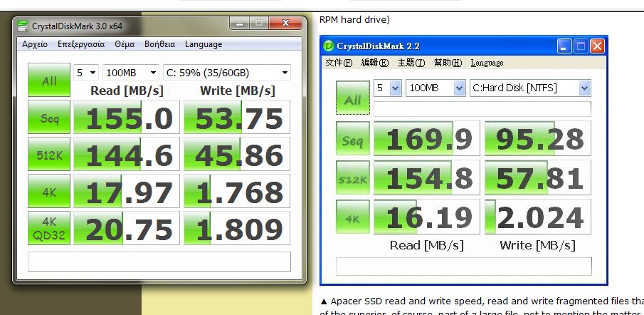Click the CrystalDiskMark 3.0 x64 title bar icon

click(23, 26)
